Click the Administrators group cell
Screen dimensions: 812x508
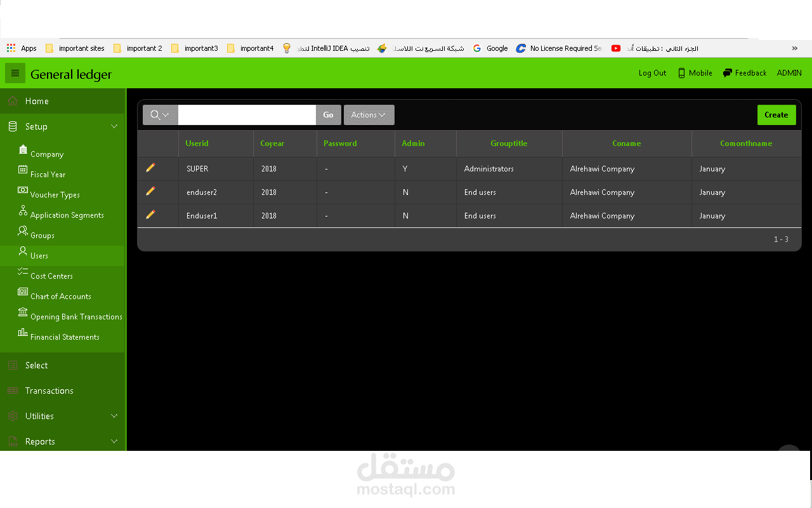(488, 169)
